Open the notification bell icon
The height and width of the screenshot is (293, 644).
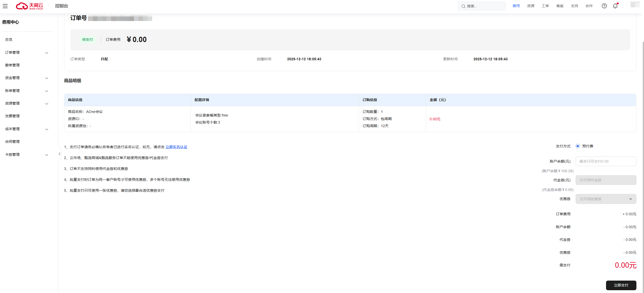[x=615, y=6]
